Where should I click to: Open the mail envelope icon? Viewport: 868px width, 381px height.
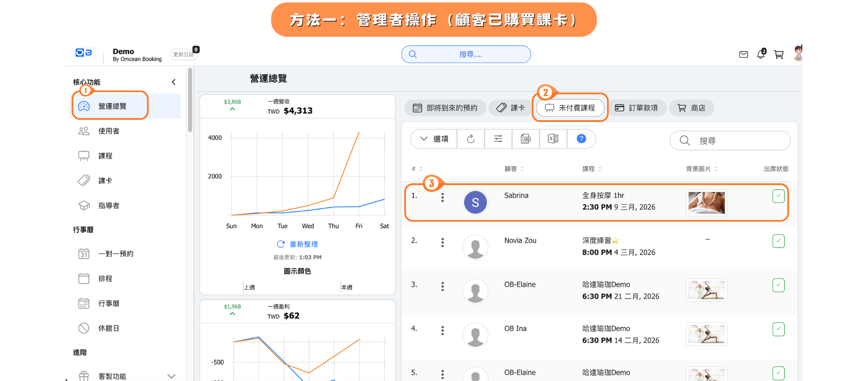point(743,55)
